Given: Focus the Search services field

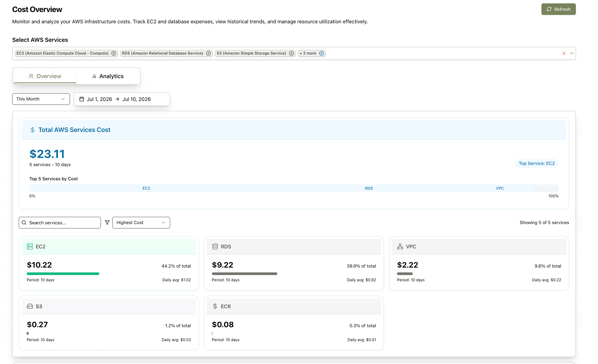Looking at the screenshot, I should tap(60, 223).
